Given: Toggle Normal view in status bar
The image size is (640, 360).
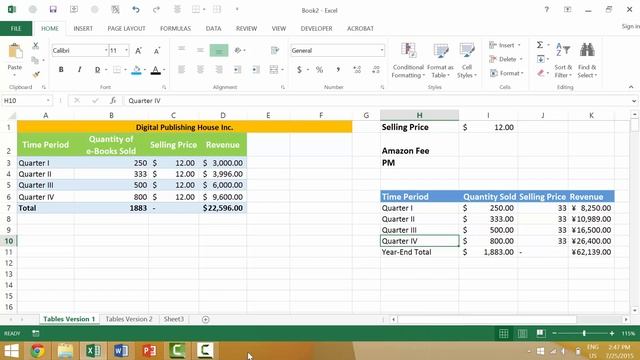Looking at the screenshot, I should click(x=504, y=333).
